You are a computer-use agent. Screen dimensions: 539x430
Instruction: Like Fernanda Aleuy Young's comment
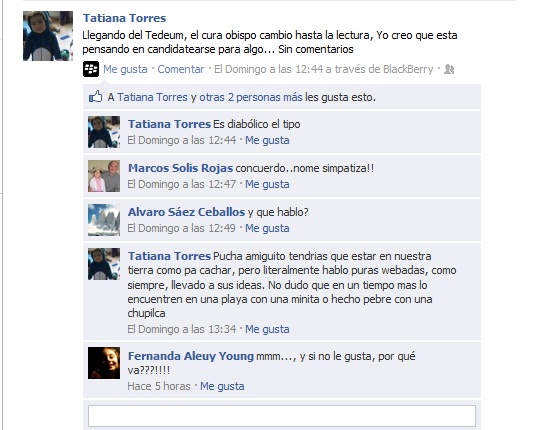[222, 386]
